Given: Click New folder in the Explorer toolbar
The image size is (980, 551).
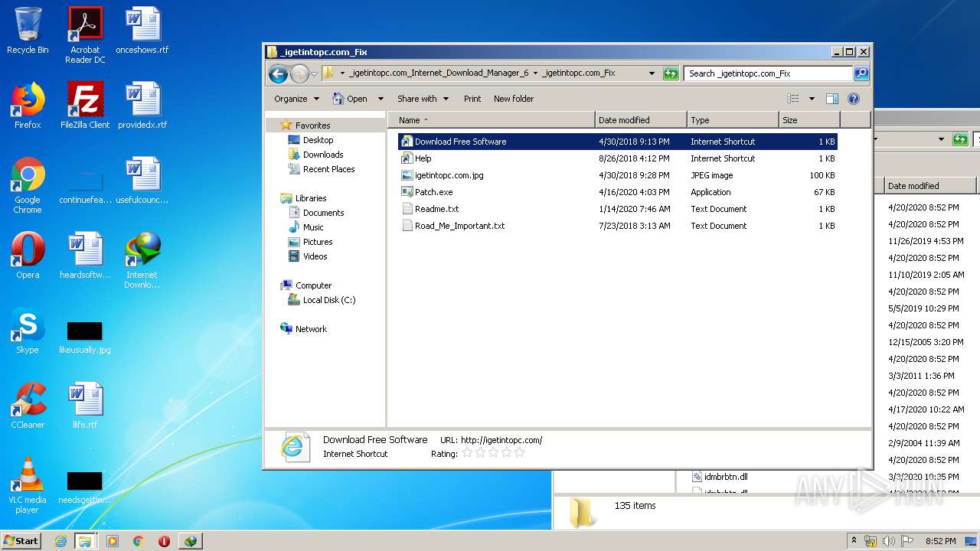Looking at the screenshot, I should click(514, 99).
